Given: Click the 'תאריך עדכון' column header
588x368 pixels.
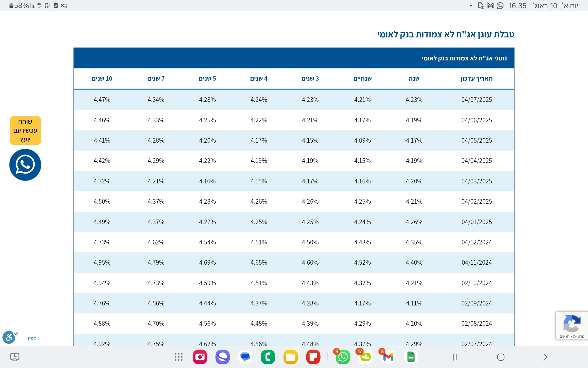Looking at the screenshot, I should [x=477, y=79].
